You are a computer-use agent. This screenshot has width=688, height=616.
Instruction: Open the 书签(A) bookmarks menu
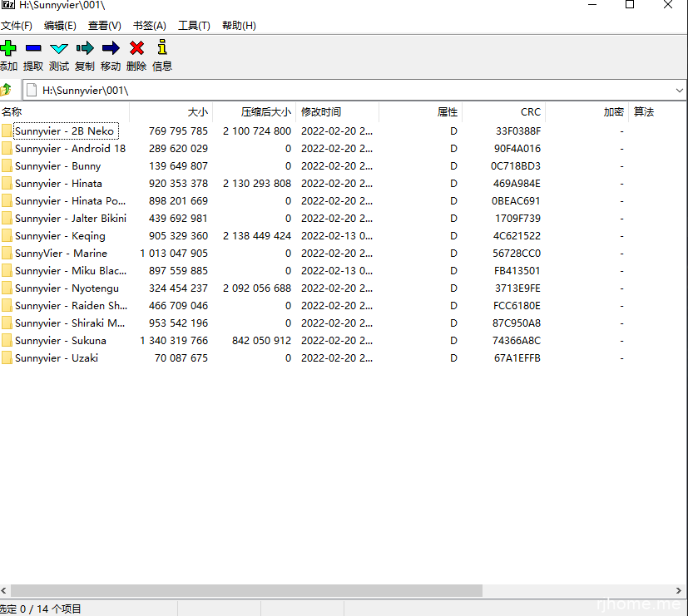(150, 26)
